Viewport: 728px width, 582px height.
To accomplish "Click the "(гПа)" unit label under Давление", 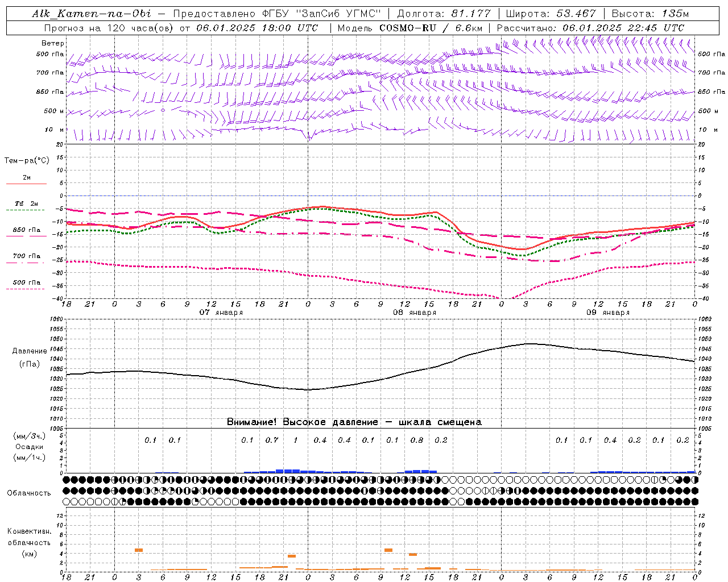I will [30, 364].
